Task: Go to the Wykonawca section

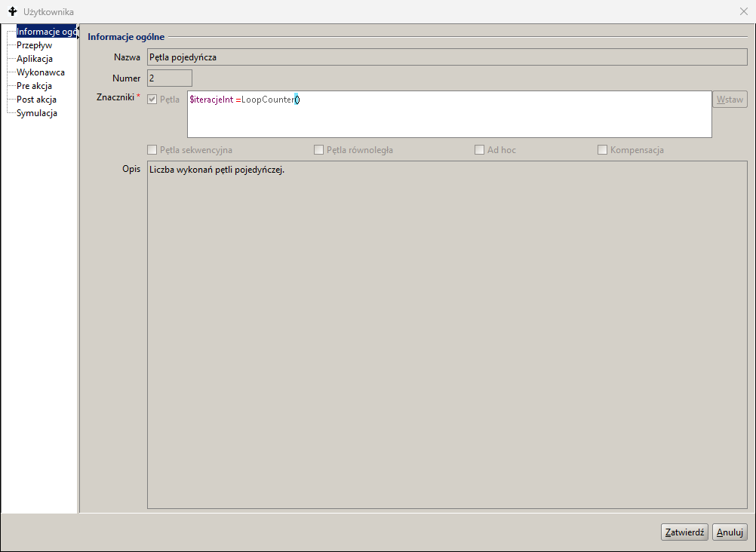Action: [x=41, y=72]
